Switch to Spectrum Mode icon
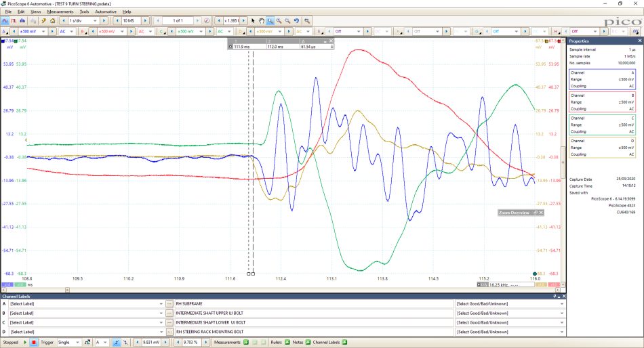 point(22,20)
